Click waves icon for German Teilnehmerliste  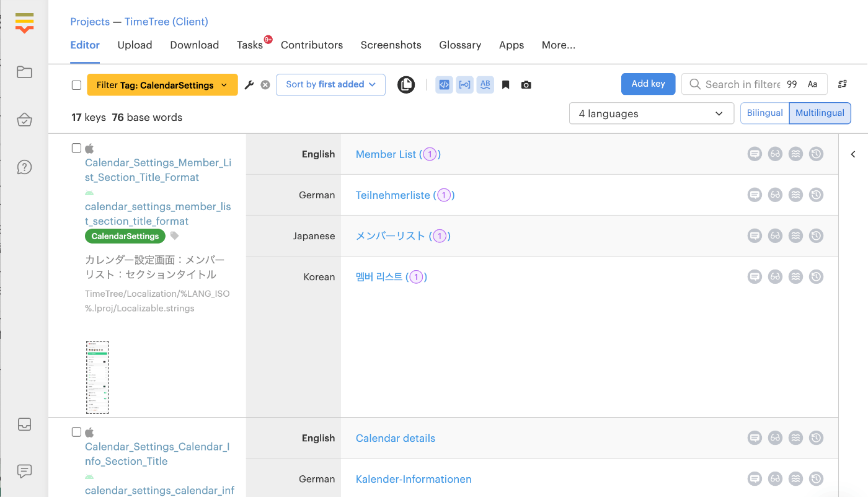tap(796, 195)
